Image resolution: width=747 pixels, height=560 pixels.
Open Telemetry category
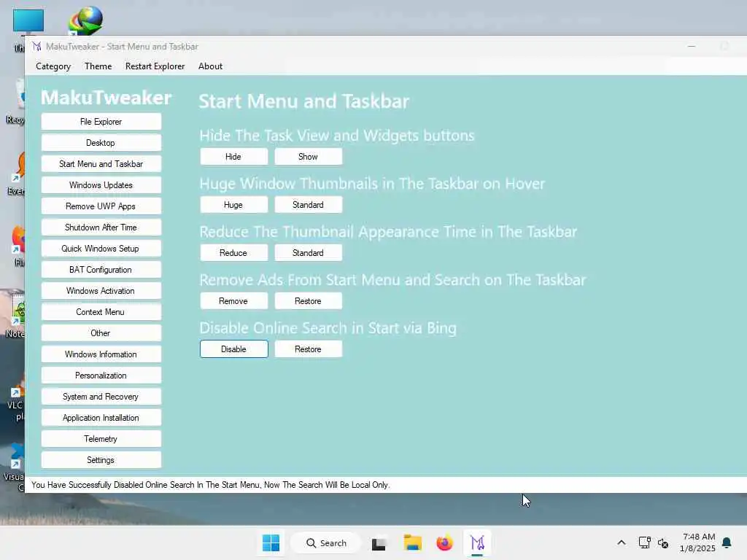pos(101,438)
